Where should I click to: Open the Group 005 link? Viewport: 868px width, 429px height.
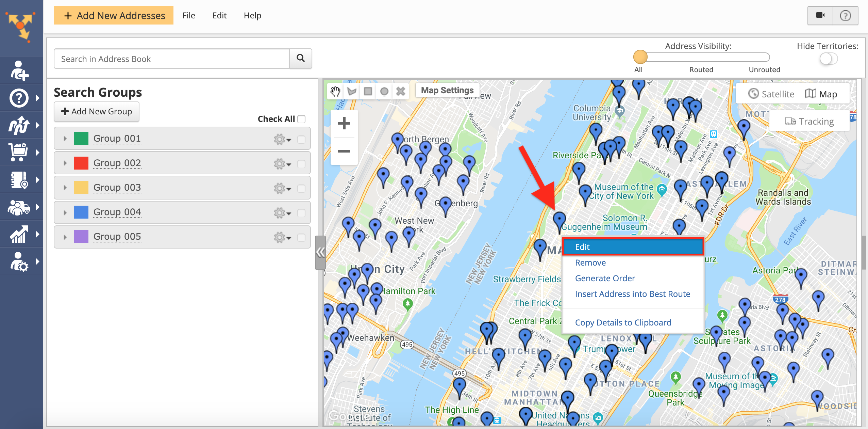[117, 236]
